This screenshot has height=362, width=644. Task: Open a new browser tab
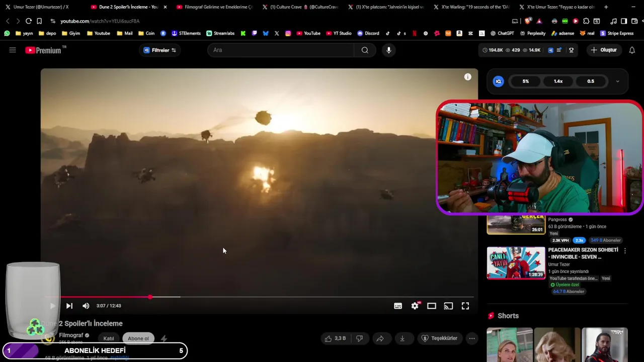pos(606,7)
